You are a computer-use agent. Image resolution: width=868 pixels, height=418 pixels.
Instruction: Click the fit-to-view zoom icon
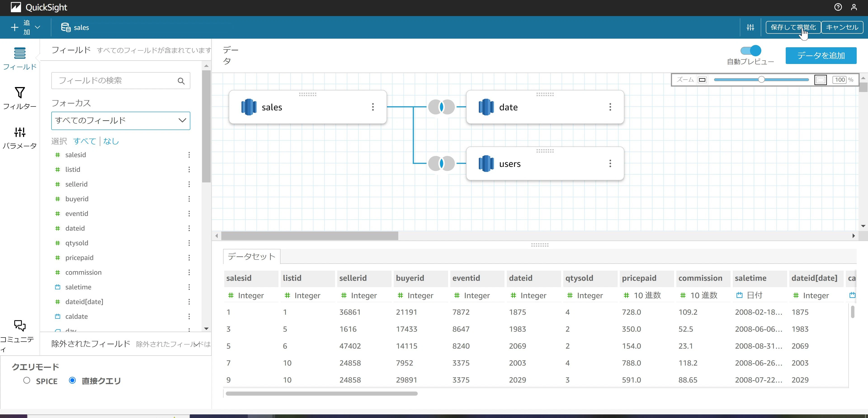click(821, 80)
